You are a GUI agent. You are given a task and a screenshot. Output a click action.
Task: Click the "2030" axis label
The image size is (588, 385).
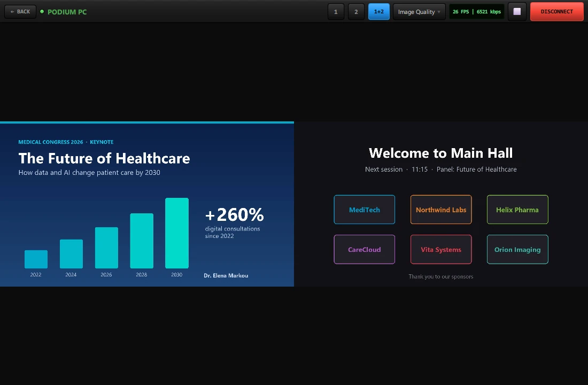pos(176,275)
